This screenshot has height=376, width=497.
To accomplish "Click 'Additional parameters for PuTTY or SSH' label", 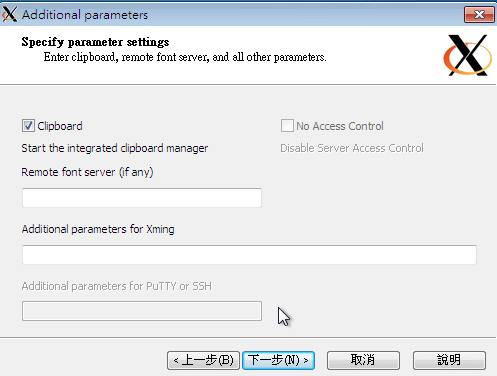I will tap(117, 286).
